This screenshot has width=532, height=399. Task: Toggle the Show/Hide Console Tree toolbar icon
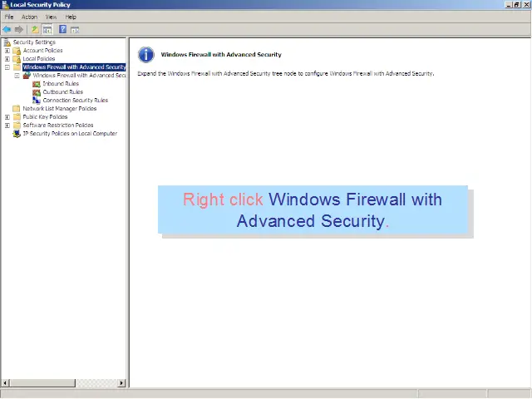47,30
